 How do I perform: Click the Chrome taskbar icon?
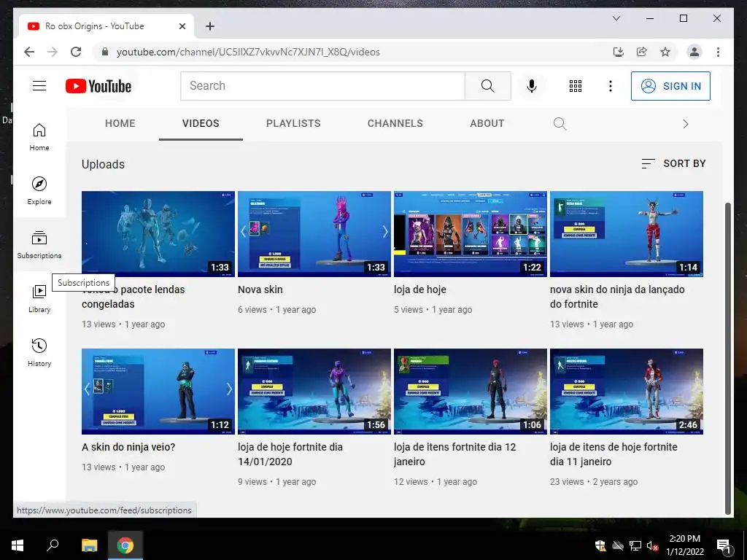pos(125,545)
